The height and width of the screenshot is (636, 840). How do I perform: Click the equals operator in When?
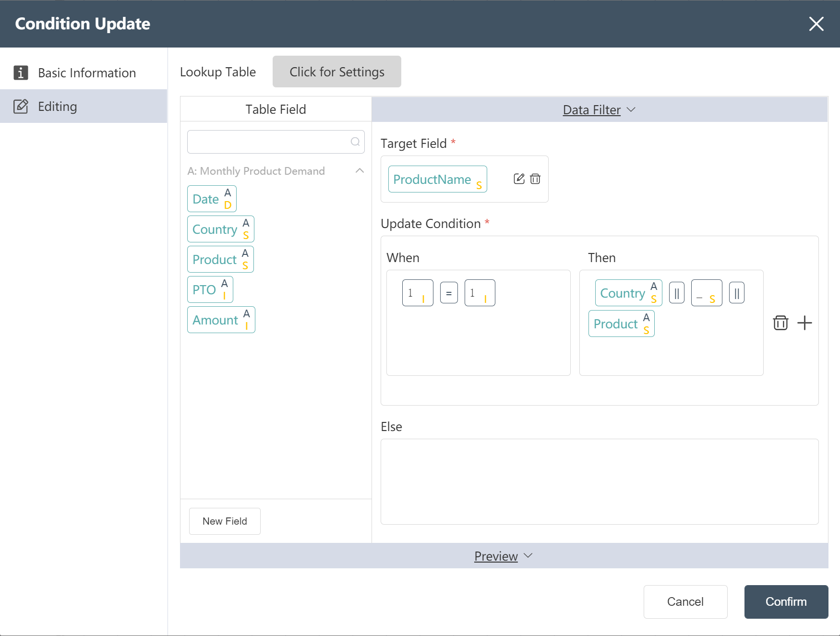point(449,293)
